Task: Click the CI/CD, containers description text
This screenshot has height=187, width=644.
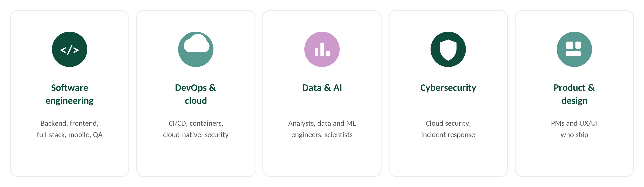Action: click(x=196, y=129)
